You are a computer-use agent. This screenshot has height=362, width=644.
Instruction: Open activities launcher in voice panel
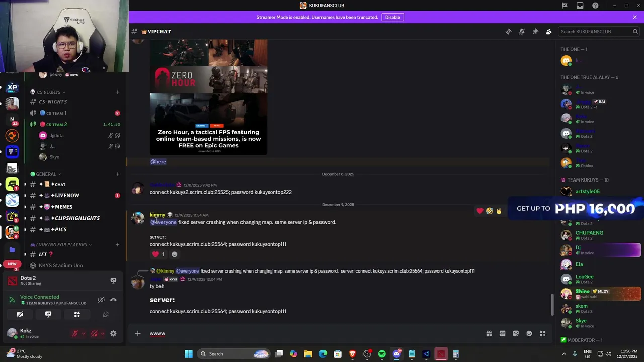click(77, 314)
